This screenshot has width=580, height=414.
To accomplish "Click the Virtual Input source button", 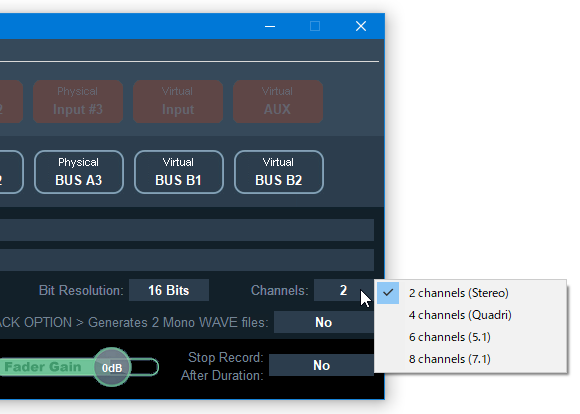I will (178, 101).
